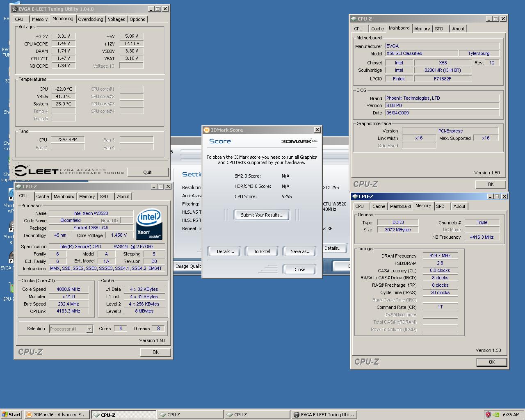Open the Voltages tab in E-LEET
The height and width of the screenshot is (420, 525).
(116, 19)
